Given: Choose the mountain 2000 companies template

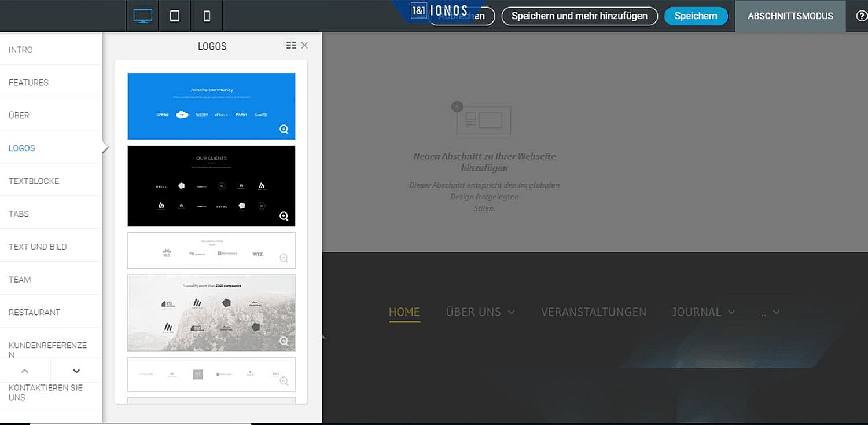Looking at the screenshot, I should (x=211, y=313).
